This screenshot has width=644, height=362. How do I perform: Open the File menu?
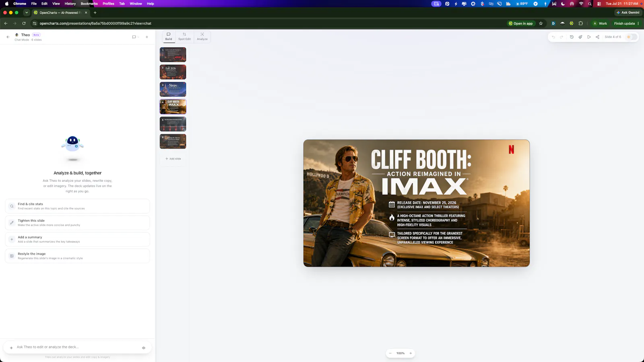click(x=34, y=4)
